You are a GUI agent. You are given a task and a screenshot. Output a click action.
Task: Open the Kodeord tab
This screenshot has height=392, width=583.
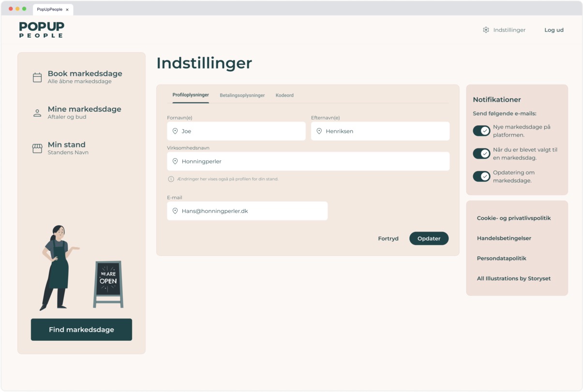coord(284,95)
